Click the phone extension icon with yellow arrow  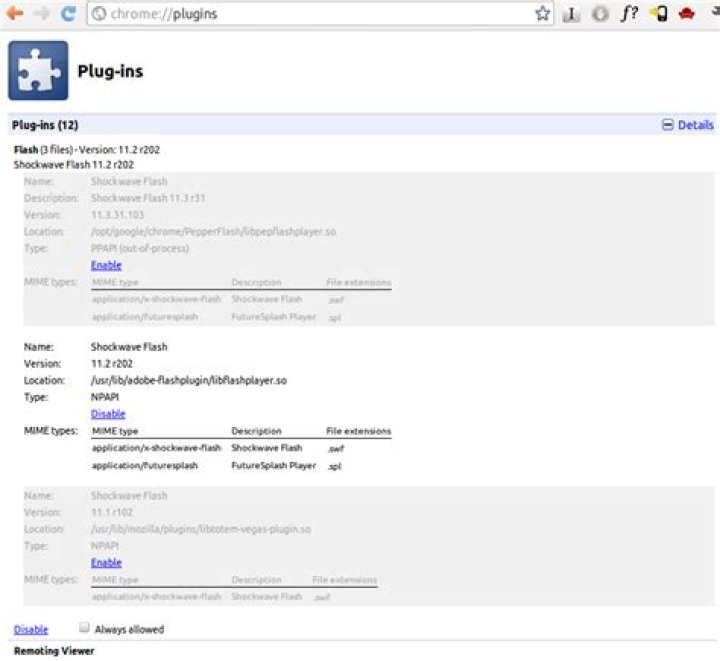(658, 13)
